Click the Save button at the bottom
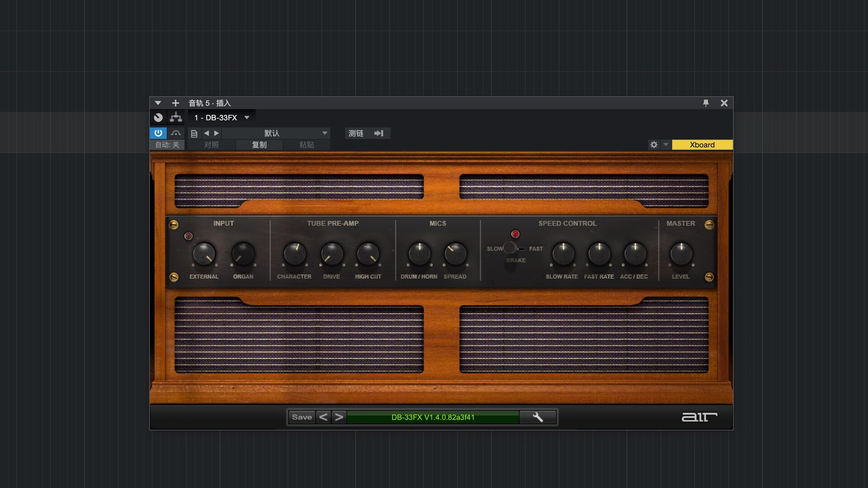This screenshot has width=868, height=488. point(301,417)
